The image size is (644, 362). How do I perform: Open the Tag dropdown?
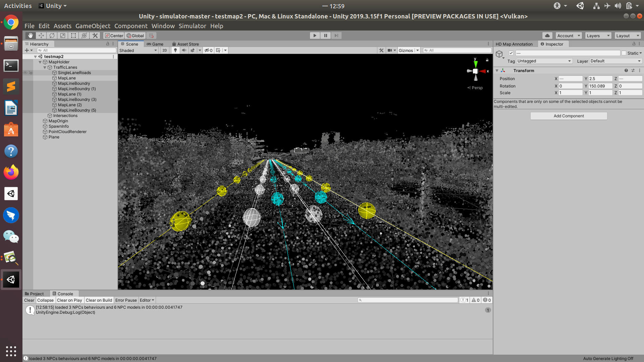544,61
